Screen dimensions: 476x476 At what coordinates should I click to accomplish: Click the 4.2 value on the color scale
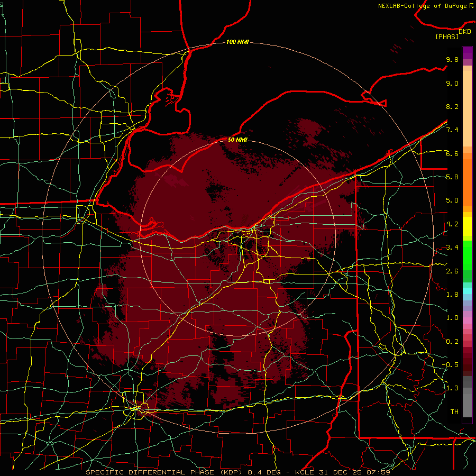452,224
